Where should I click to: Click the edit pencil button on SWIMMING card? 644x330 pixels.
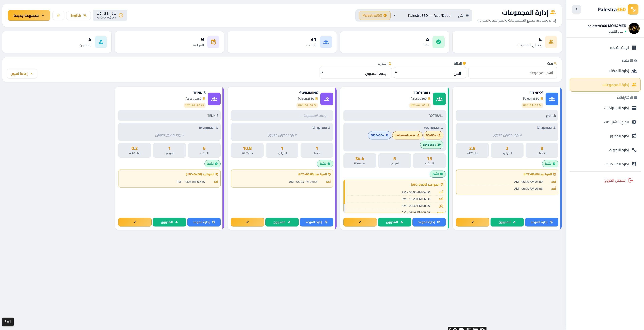[x=248, y=222]
